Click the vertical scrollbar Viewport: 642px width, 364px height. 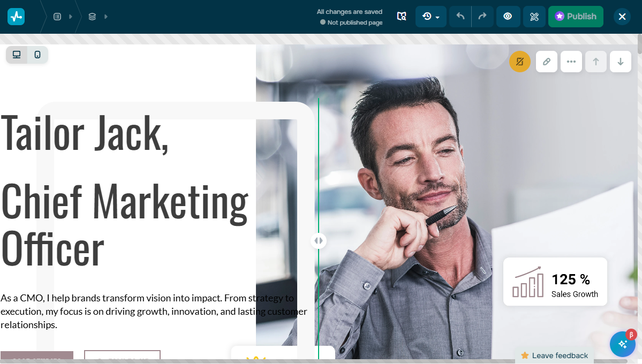639,44
